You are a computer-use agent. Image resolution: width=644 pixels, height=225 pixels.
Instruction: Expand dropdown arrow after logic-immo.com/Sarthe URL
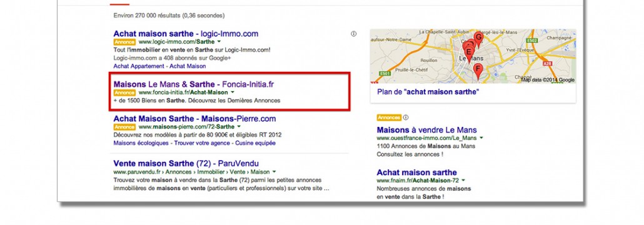click(219, 42)
